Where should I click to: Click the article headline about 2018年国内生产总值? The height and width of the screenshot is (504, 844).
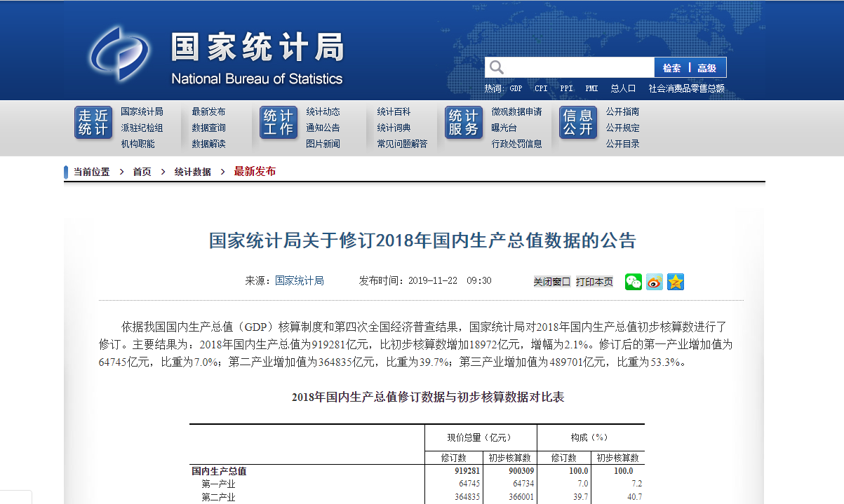422,241
